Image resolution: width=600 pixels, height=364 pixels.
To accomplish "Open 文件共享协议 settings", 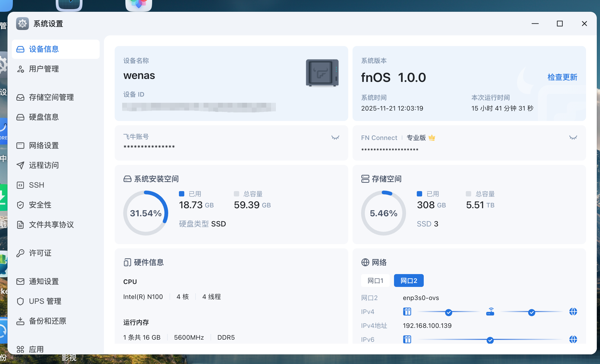I will point(51,225).
